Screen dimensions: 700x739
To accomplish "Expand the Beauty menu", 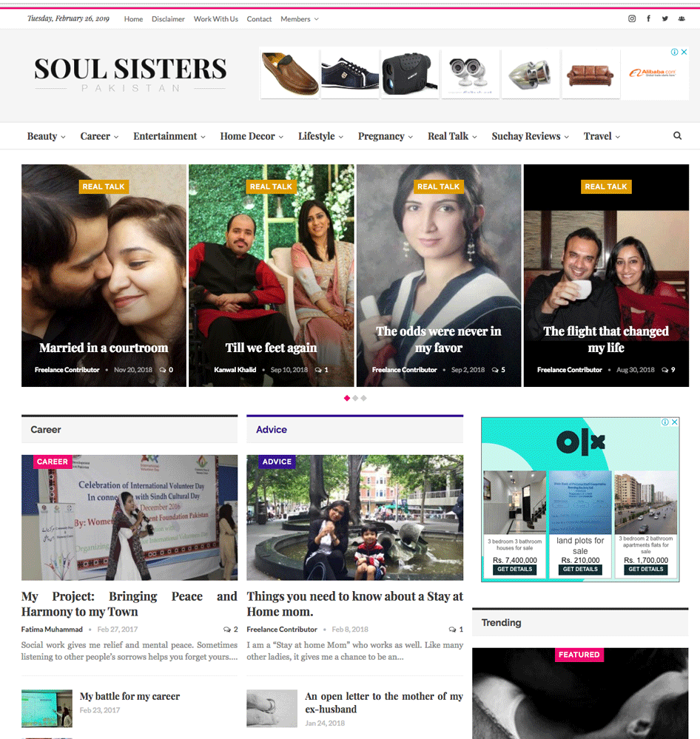I will click(46, 136).
